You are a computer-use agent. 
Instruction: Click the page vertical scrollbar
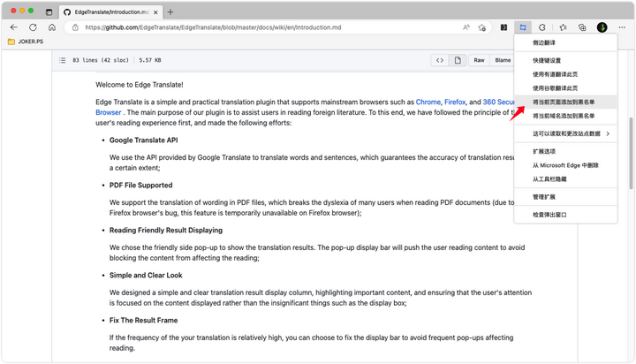[x=631, y=154]
